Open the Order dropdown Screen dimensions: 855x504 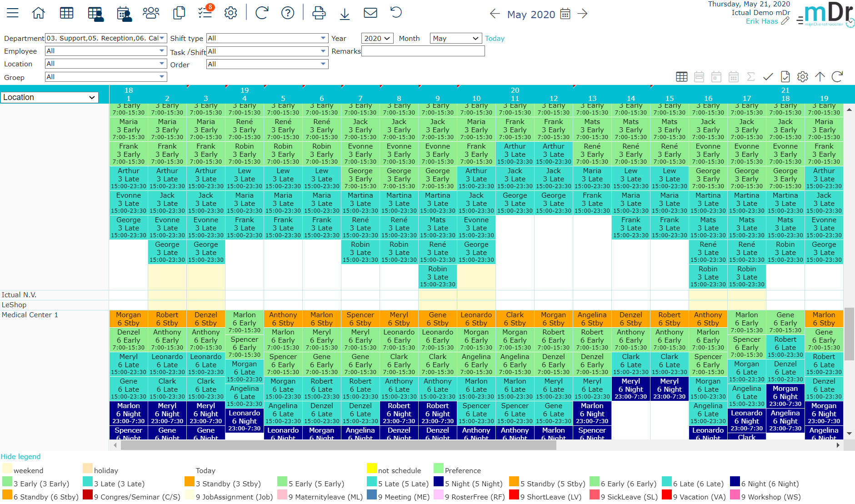[x=267, y=64]
